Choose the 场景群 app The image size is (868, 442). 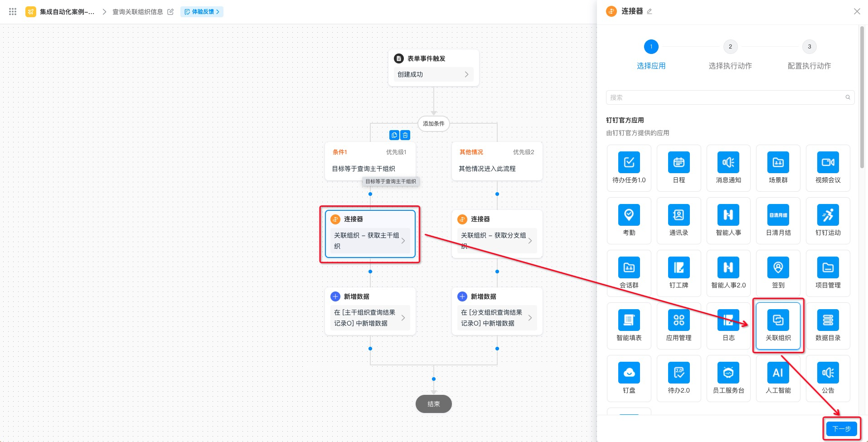click(778, 168)
